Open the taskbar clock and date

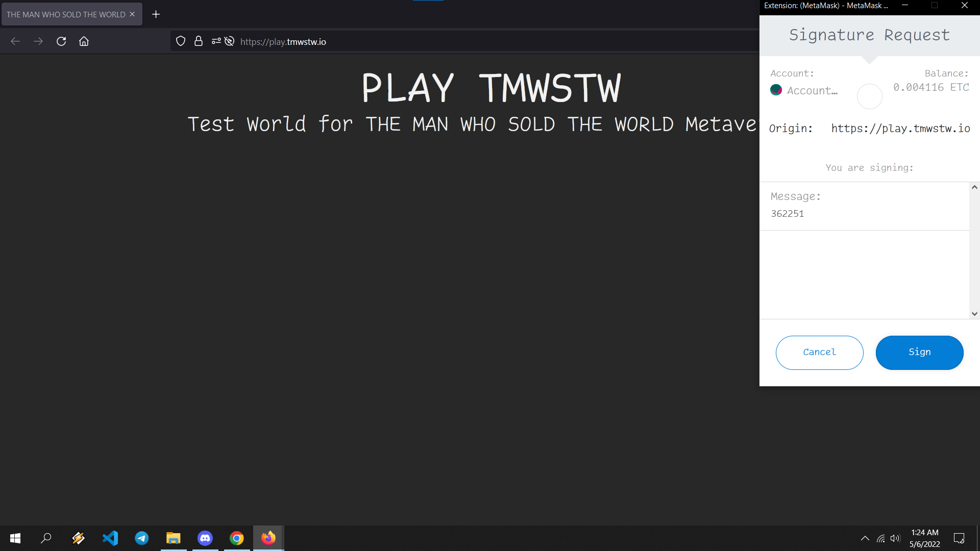click(925, 538)
